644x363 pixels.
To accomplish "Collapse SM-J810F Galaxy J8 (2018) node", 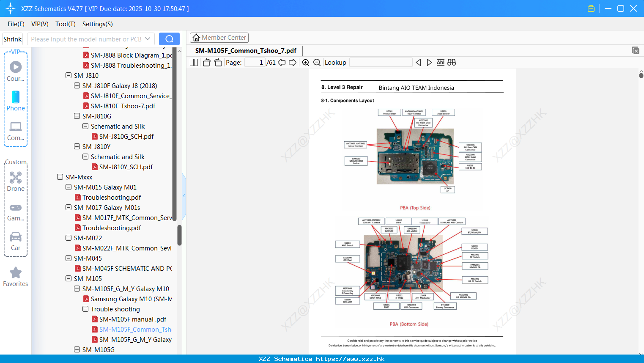I will [x=77, y=85].
